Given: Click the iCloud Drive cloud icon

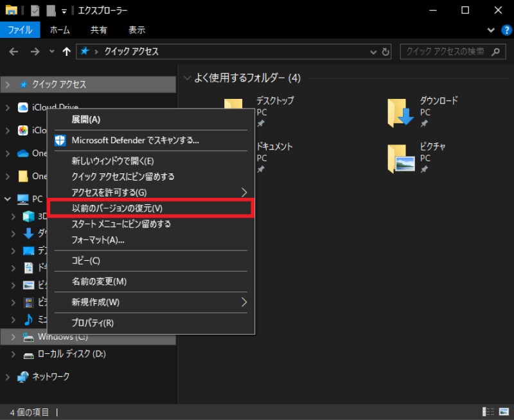Looking at the screenshot, I should click(23, 107).
